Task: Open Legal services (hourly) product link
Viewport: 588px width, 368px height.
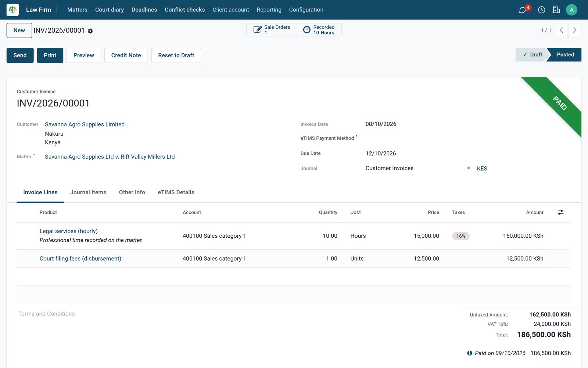Action: coord(68,231)
